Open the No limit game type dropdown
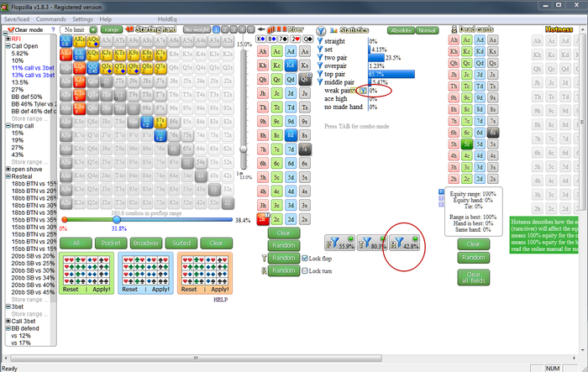Image resolution: width=588 pixels, height=372 pixels. click(x=93, y=29)
